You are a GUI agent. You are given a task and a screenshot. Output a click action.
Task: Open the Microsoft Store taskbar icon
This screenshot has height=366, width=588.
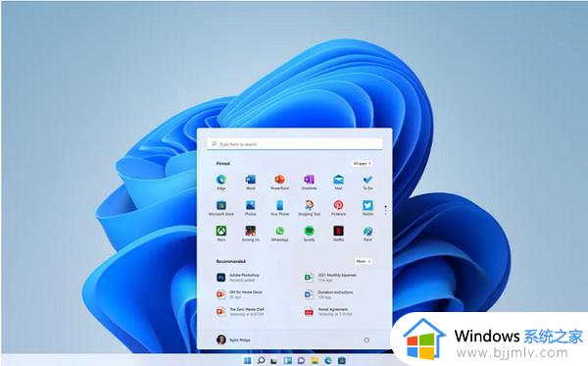pyautogui.click(x=342, y=361)
